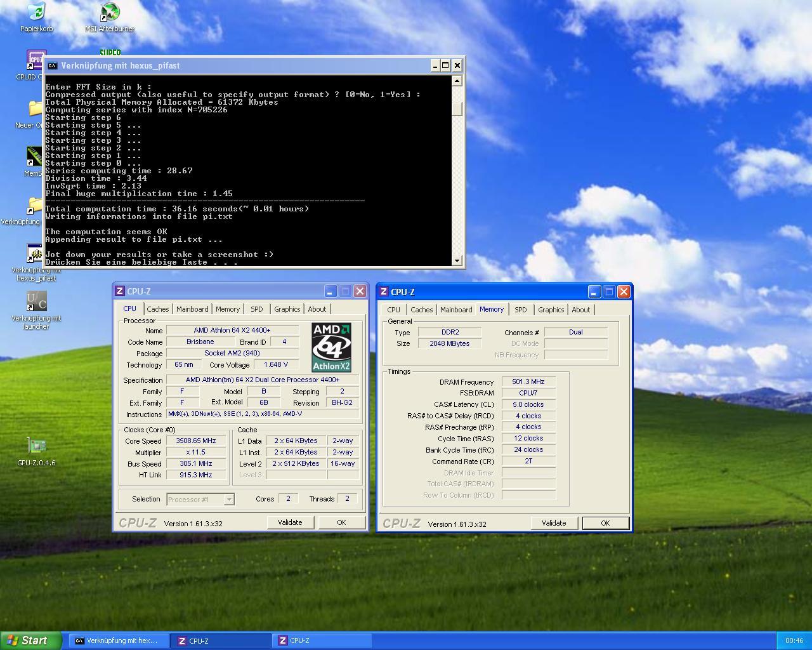Open SPD tab in left CPU-Z window
812x650 pixels.
pos(257,309)
